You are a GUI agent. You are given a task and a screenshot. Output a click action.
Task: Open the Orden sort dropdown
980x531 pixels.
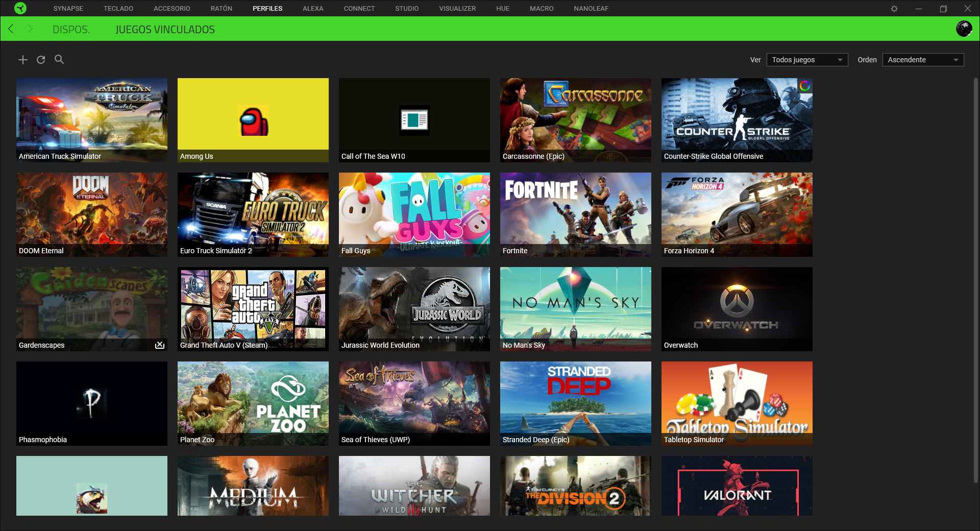click(x=923, y=60)
